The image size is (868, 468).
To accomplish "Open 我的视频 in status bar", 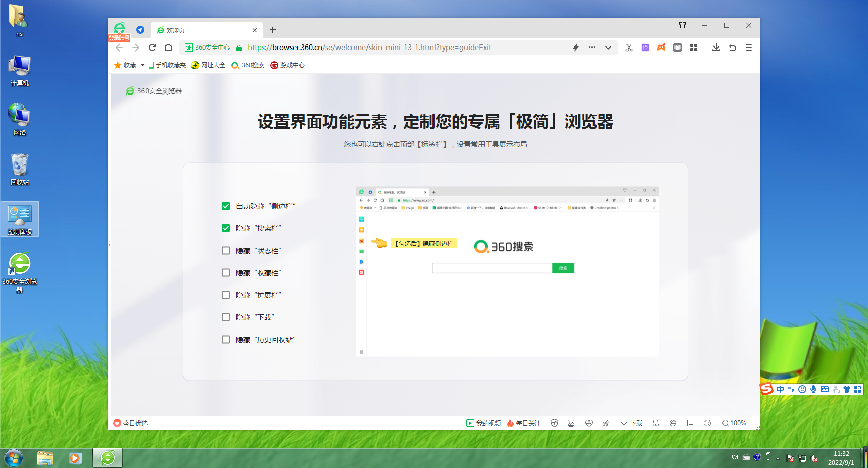I will point(484,423).
